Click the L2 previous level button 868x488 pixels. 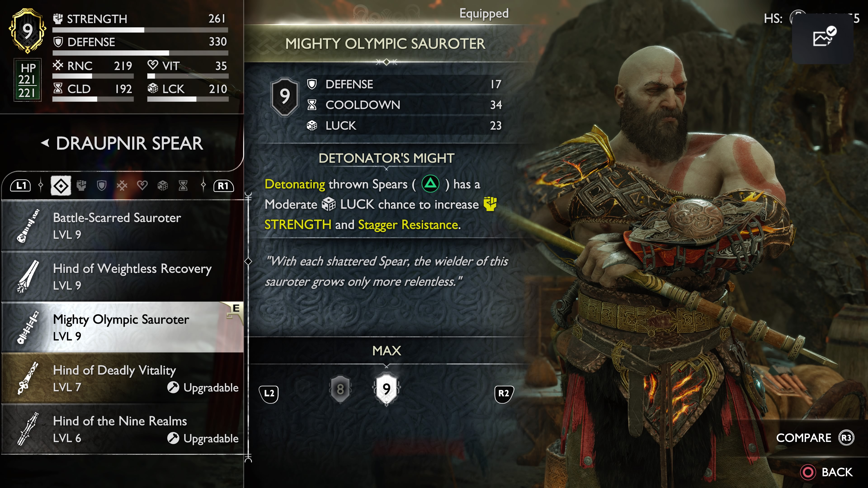269,393
